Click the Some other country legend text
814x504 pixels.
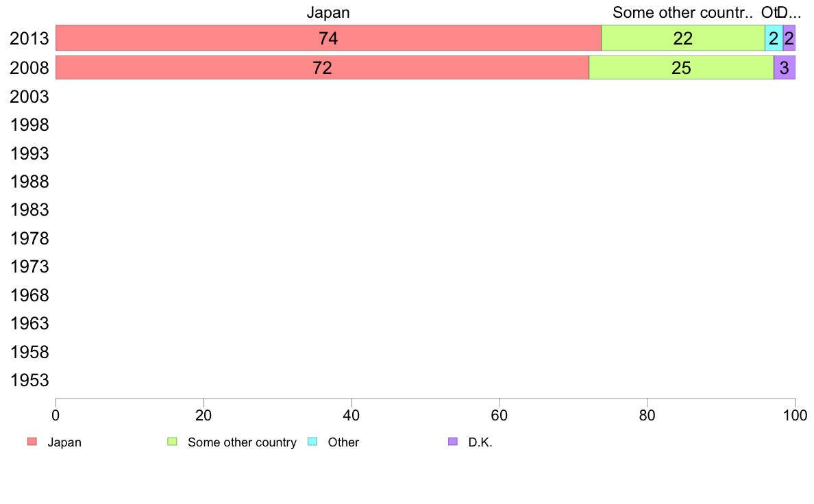point(242,442)
